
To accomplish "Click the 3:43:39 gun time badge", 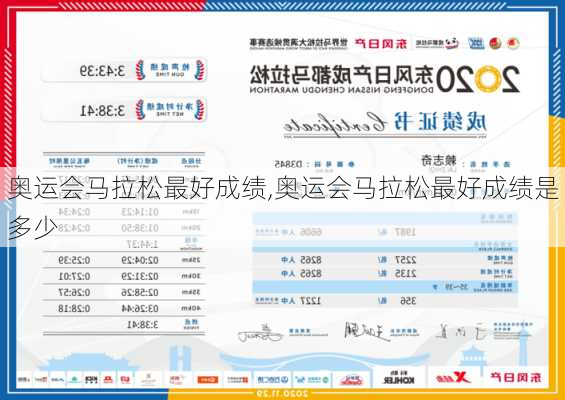I will (x=124, y=70).
